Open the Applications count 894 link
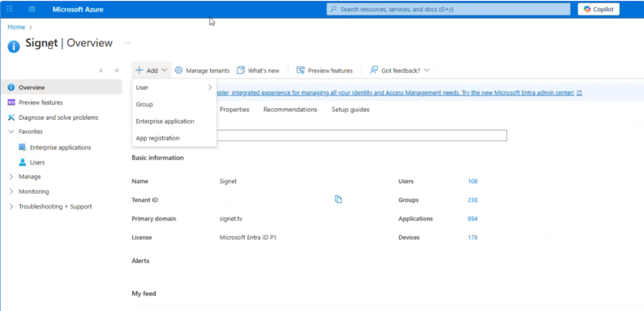The image size is (644, 311). coord(473,219)
